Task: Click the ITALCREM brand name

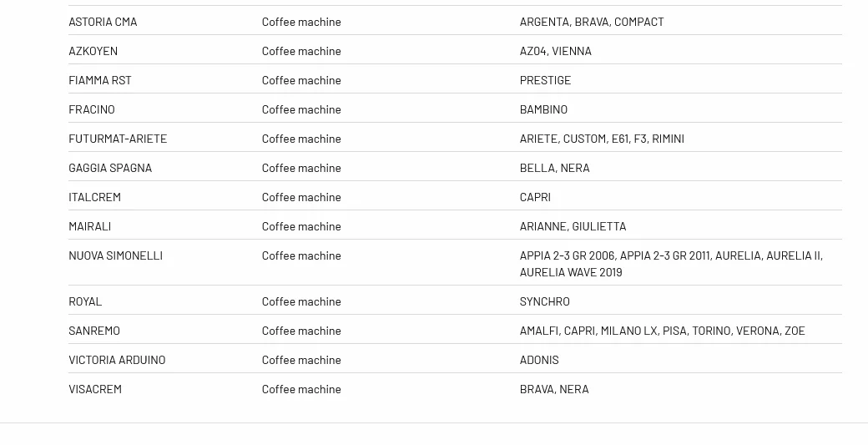Action: coord(94,197)
